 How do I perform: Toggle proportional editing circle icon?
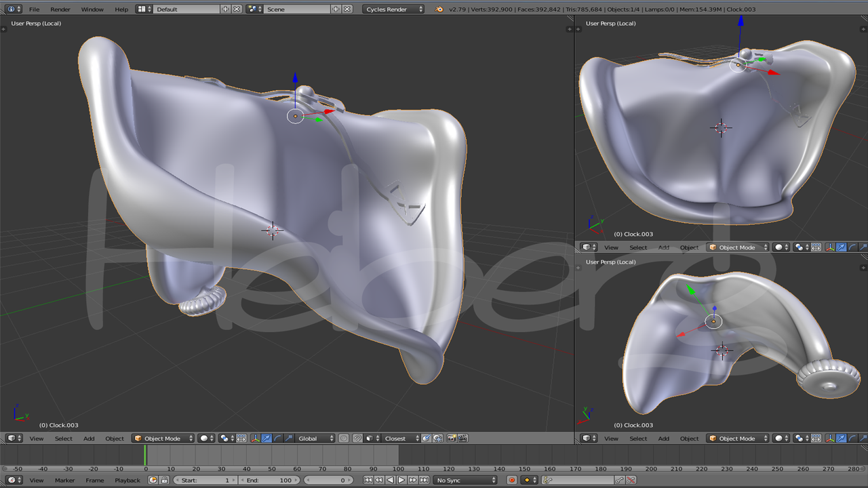(x=344, y=439)
